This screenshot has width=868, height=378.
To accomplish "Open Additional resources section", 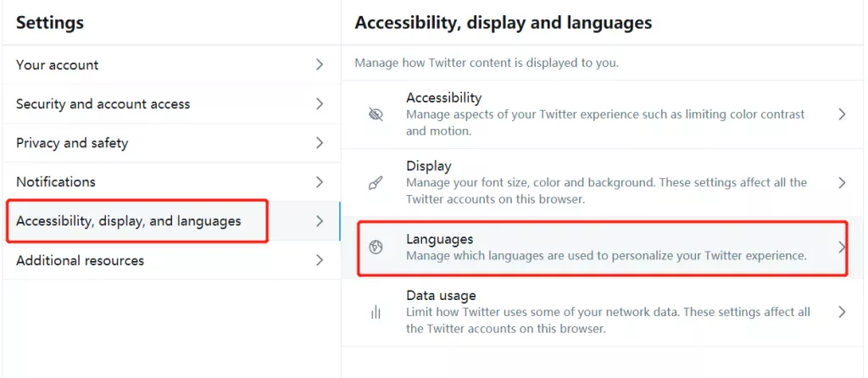I will [80, 260].
